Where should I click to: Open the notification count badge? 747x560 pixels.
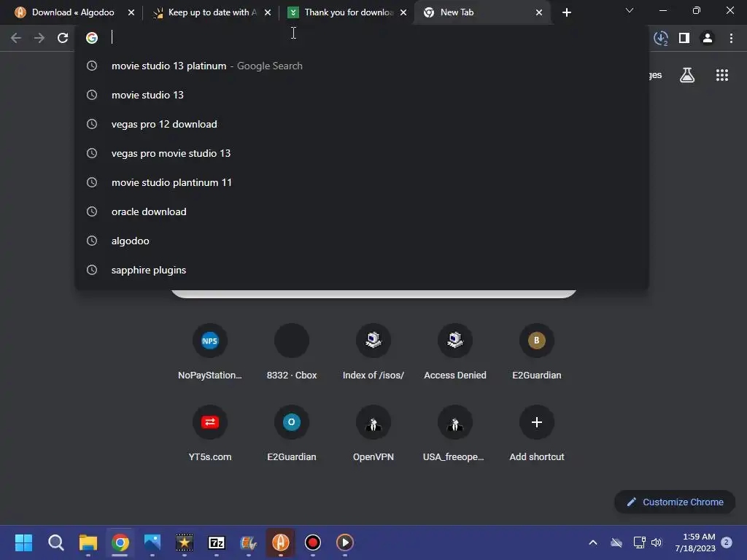[727, 542]
